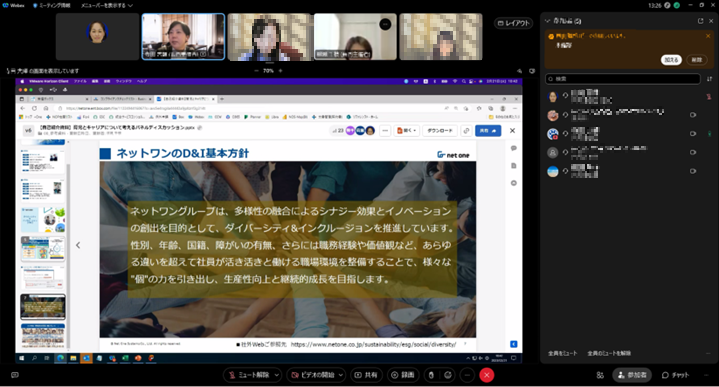Collapse the participants list header chevron
This screenshot has width=719, height=387.
[547, 21]
